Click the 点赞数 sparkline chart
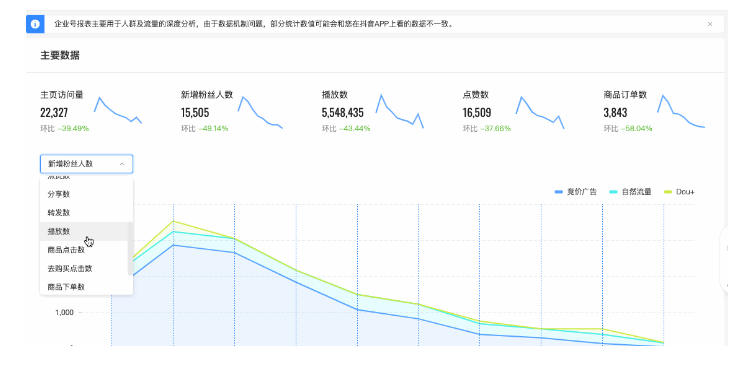747x378 pixels. pyautogui.click(x=540, y=112)
